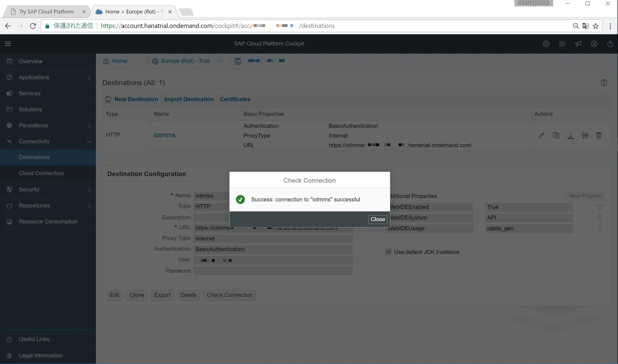
Task: Click the New Property button
Action: pyautogui.click(x=586, y=196)
